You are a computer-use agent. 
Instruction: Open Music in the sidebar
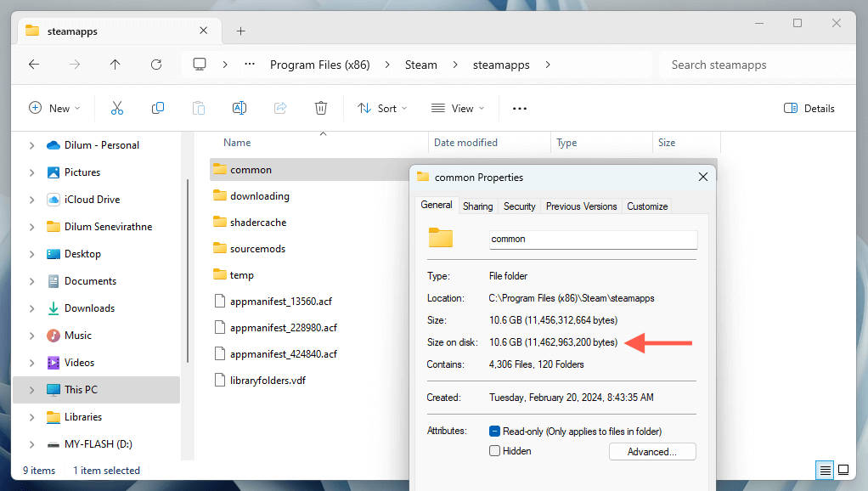click(x=77, y=336)
